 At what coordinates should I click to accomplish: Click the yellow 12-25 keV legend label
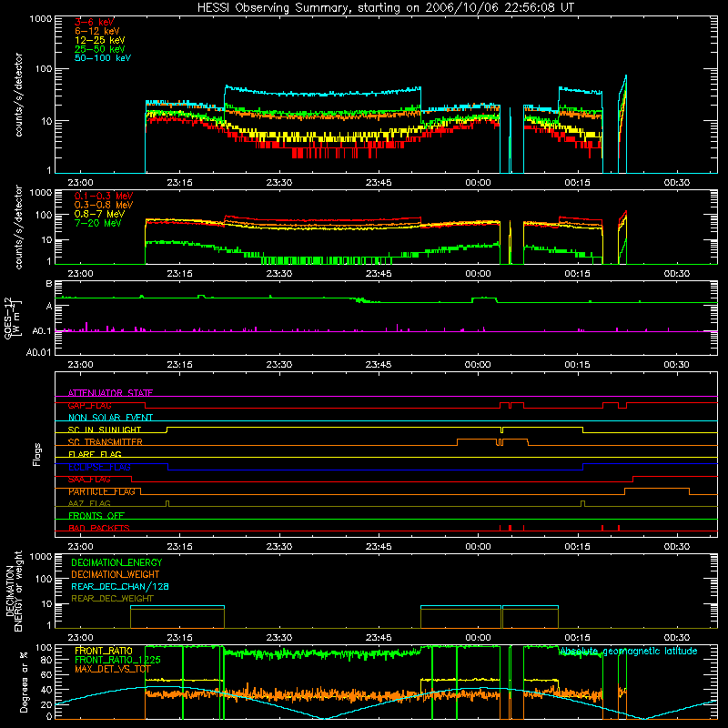[100, 40]
